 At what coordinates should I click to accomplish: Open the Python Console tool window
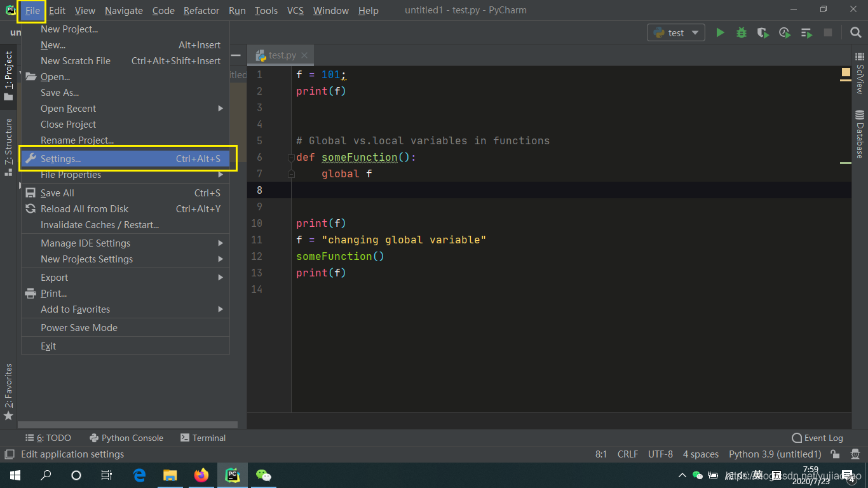(x=126, y=438)
